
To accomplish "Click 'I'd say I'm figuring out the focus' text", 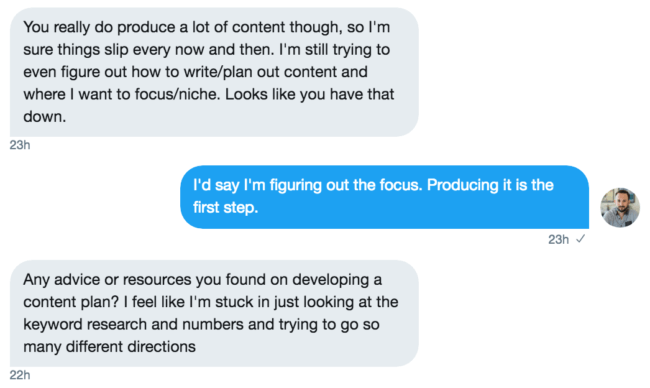I will [x=308, y=185].
